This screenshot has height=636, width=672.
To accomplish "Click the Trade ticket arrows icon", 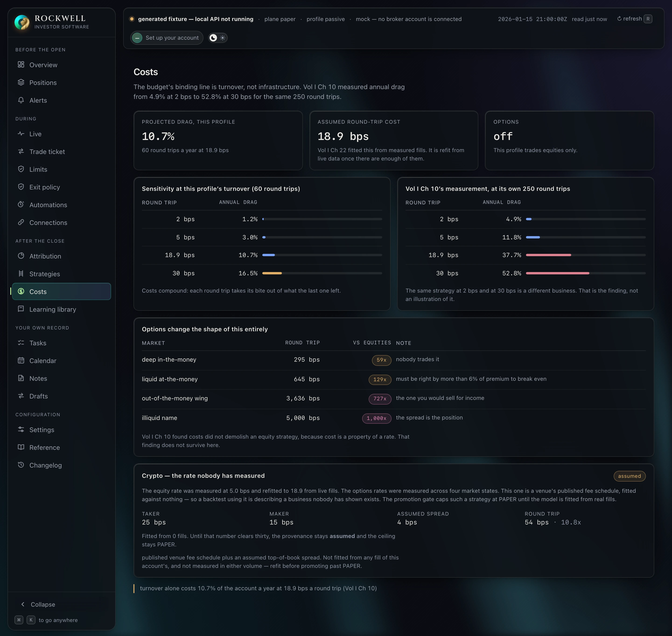I will pyautogui.click(x=21, y=151).
